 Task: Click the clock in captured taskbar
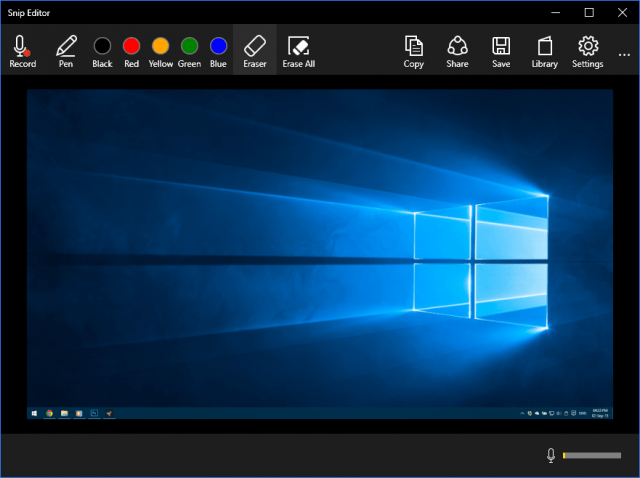(600, 413)
